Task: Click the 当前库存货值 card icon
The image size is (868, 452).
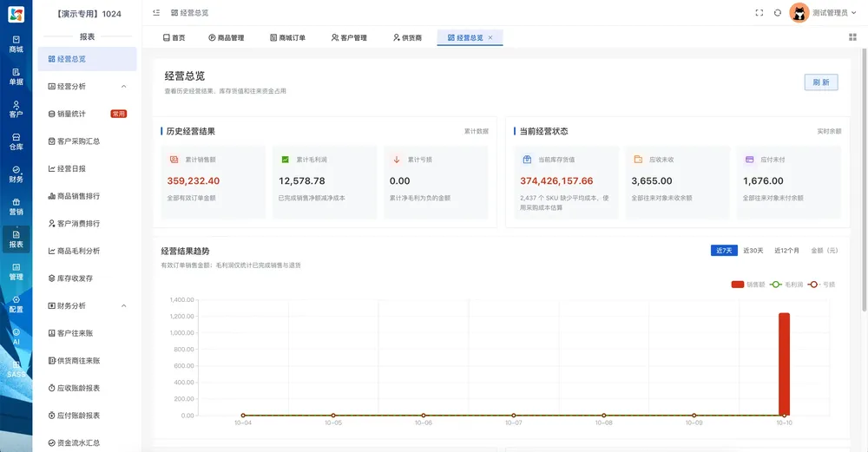Action: tap(527, 160)
